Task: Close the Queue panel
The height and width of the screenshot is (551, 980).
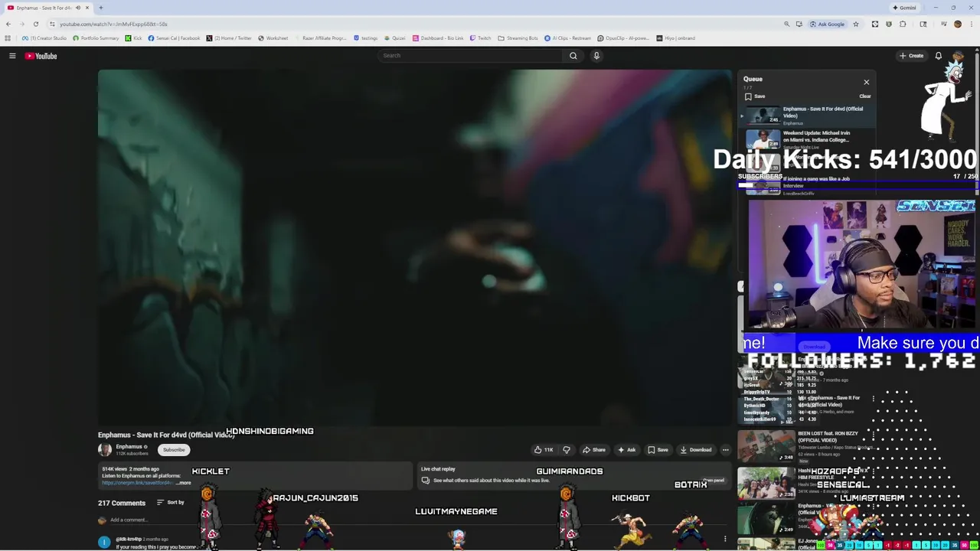Action: 866,82
